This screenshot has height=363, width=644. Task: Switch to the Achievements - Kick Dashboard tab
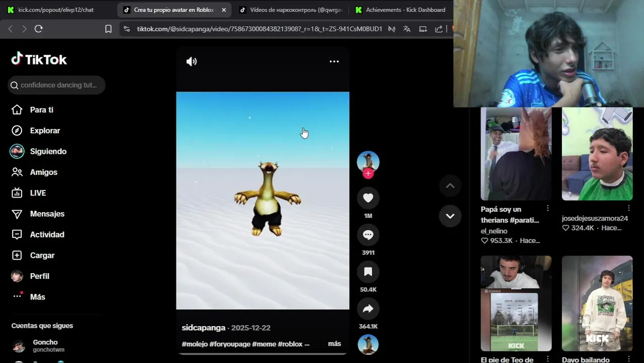click(x=401, y=10)
